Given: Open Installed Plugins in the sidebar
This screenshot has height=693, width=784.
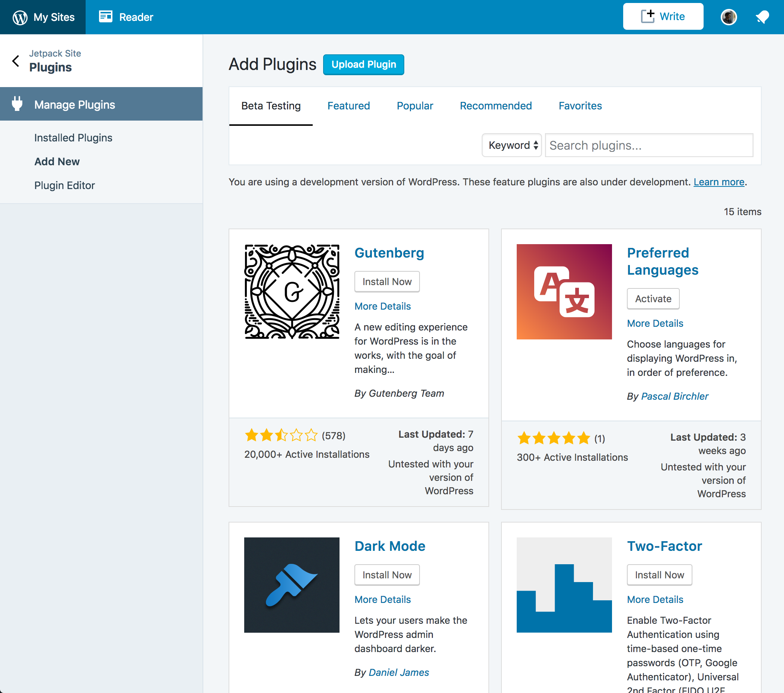Looking at the screenshot, I should (73, 138).
